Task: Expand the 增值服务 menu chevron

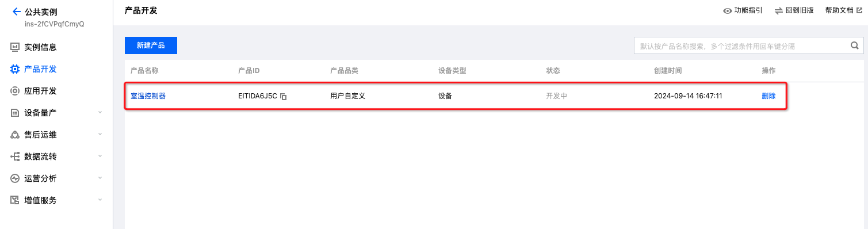Action: click(100, 200)
